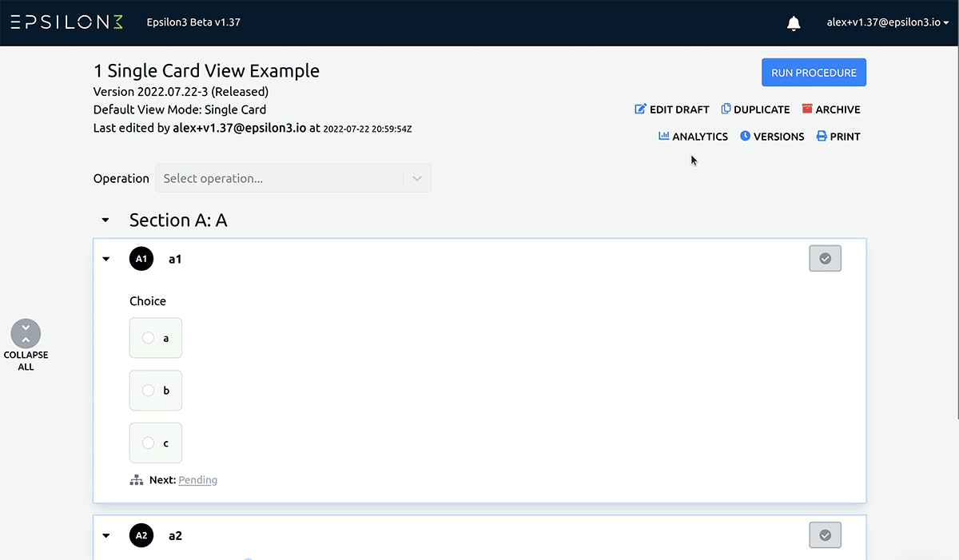Click the Epsilon3 logo in the header

point(66,22)
